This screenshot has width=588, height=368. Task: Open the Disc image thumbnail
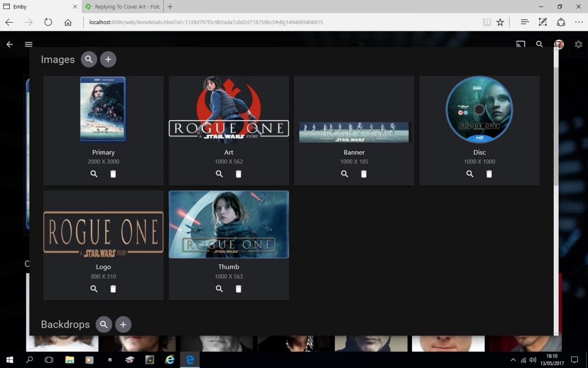pyautogui.click(x=479, y=109)
